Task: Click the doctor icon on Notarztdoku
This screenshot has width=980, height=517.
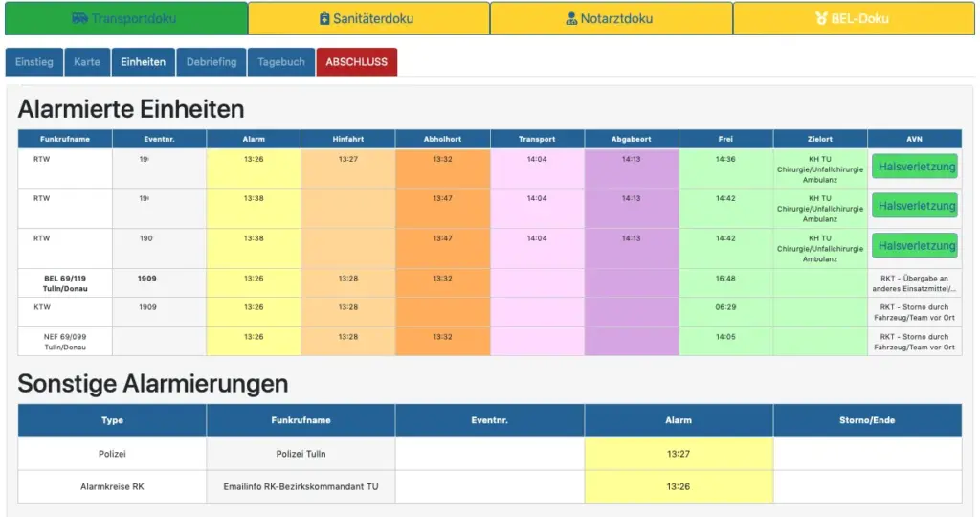Action: click(x=571, y=19)
